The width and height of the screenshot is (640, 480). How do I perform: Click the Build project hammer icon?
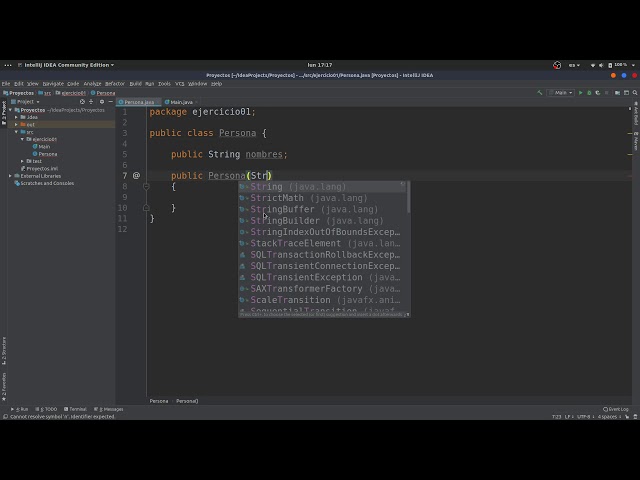tap(540, 93)
